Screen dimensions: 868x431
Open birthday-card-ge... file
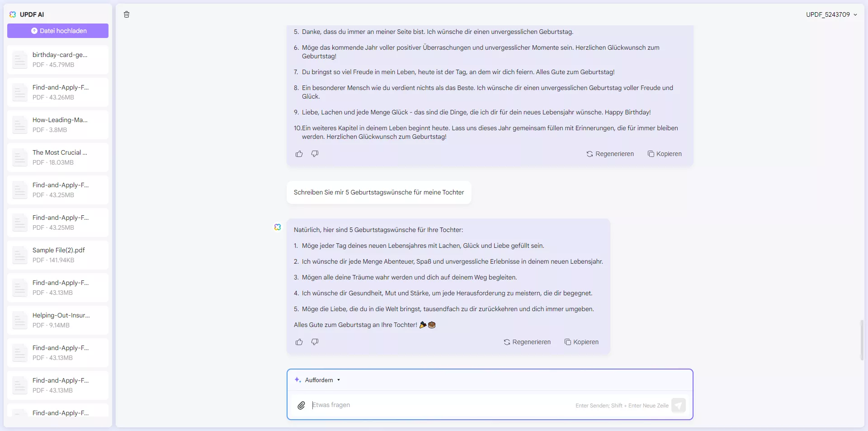pos(58,60)
